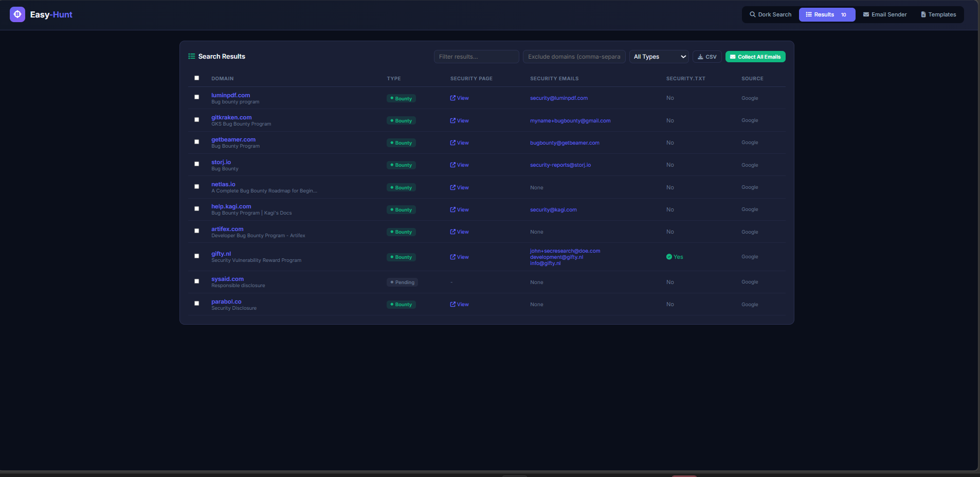Open the Dork Search tab
980x477 pixels.
(770, 14)
